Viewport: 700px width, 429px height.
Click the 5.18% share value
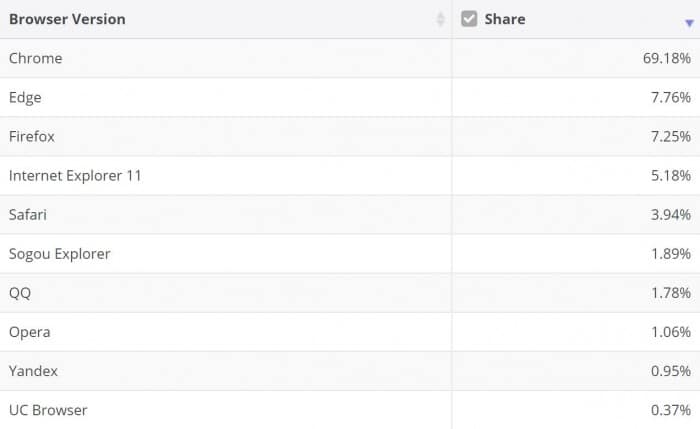[x=670, y=175]
